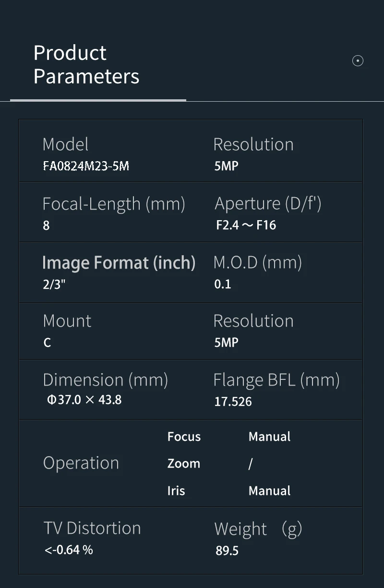Click the Flange BFL (mm) label
Viewport: 384px width, 588px height.
tap(276, 380)
